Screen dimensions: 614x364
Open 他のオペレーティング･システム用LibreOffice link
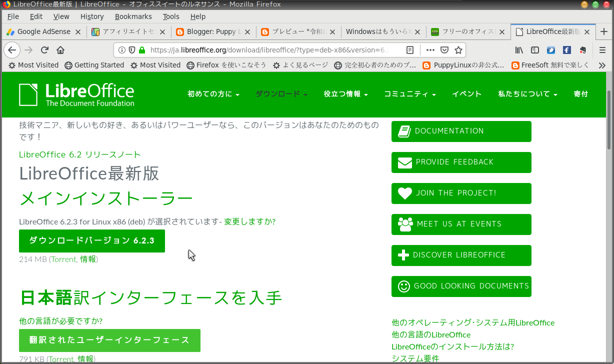(x=473, y=323)
